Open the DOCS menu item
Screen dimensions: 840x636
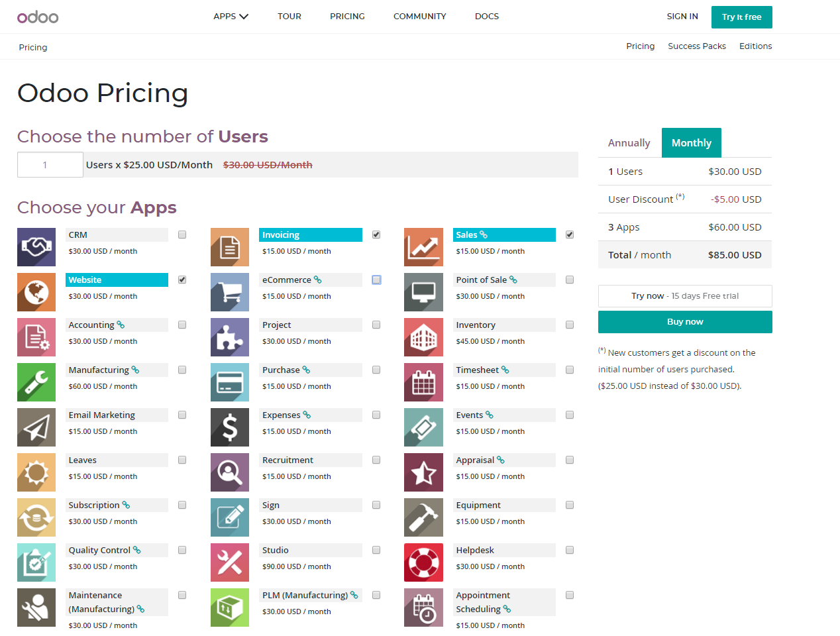(487, 17)
